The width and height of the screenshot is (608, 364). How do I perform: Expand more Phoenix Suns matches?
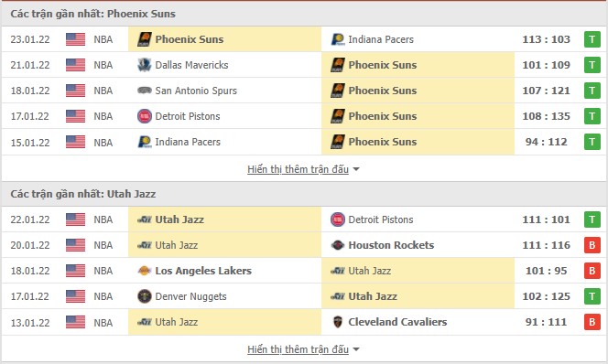click(298, 169)
